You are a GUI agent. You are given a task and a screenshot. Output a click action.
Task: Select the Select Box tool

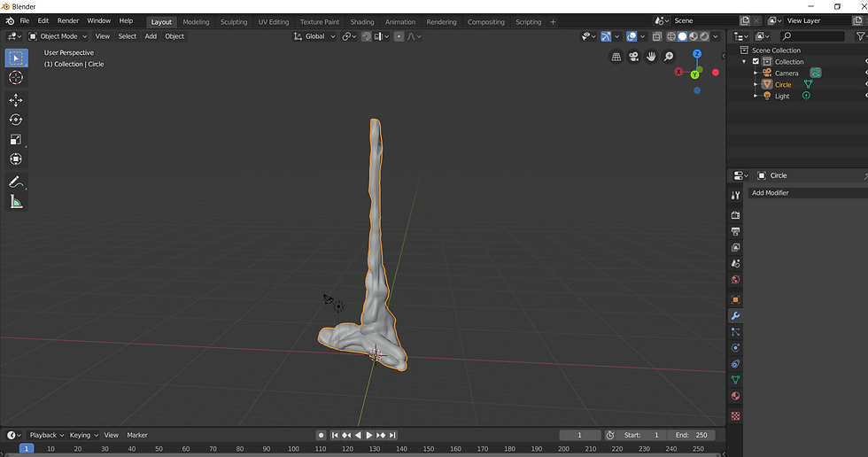point(16,58)
